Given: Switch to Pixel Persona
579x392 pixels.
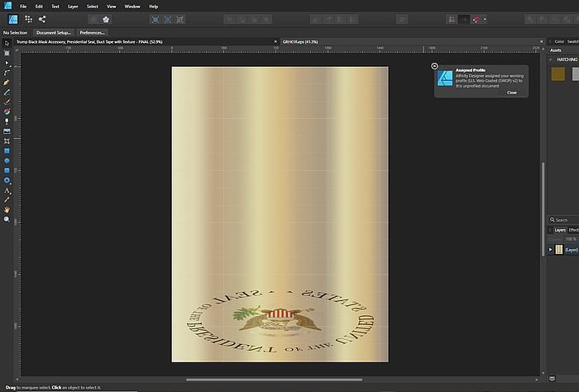Looking at the screenshot, I should pyautogui.click(x=28, y=19).
